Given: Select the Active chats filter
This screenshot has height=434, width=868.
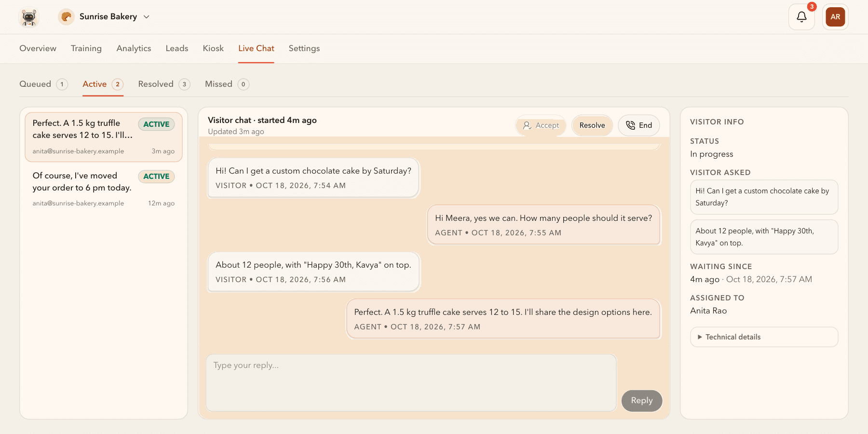Looking at the screenshot, I should pos(103,84).
